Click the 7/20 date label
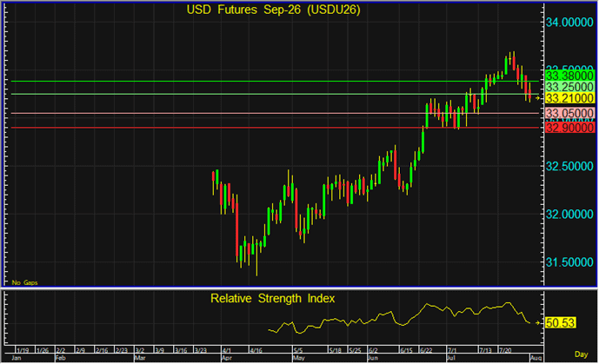The image size is (599, 364). pos(506,350)
